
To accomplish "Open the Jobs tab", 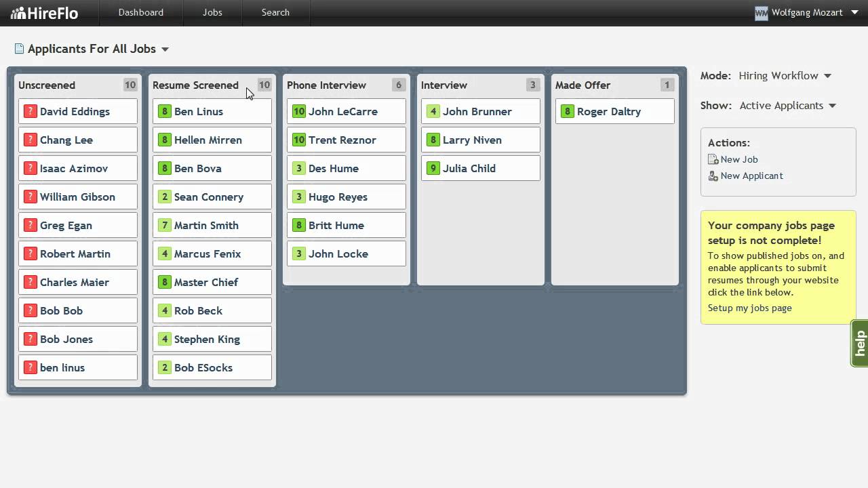I will (x=212, y=13).
